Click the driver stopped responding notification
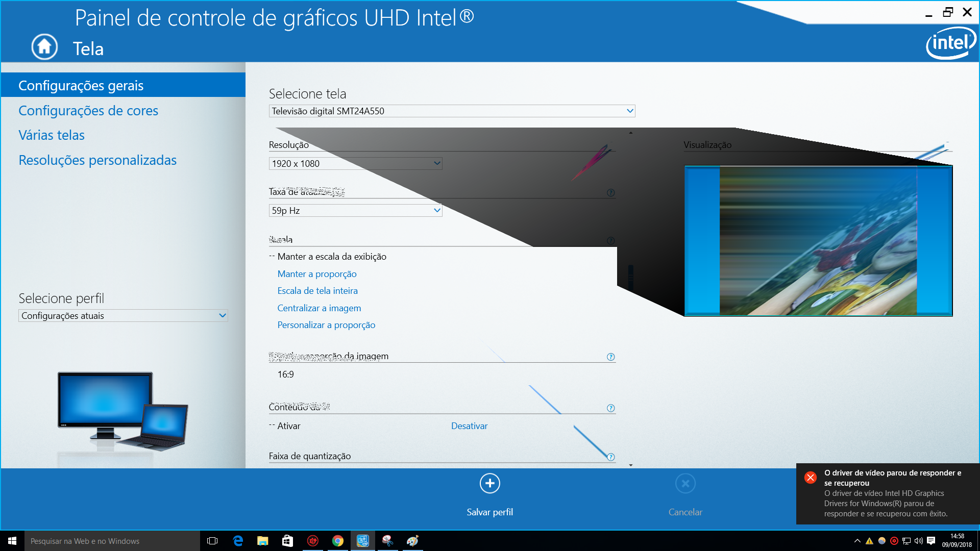The width and height of the screenshot is (980, 551). click(888, 493)
